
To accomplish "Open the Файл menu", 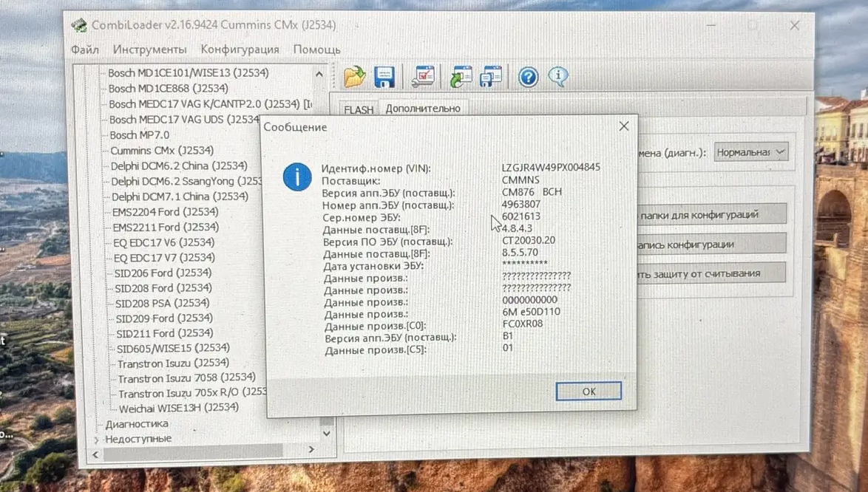I will (85, 49).
